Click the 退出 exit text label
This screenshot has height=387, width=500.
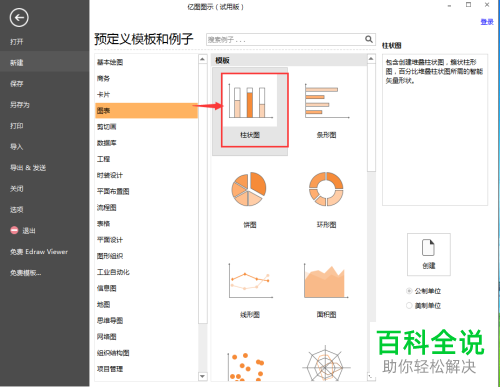coord(29,230)
